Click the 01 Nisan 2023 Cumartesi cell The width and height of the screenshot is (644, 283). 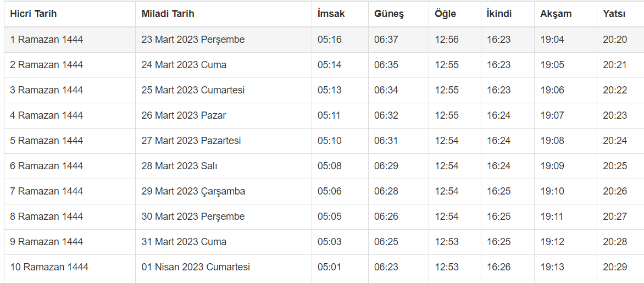tap(196, 267)
